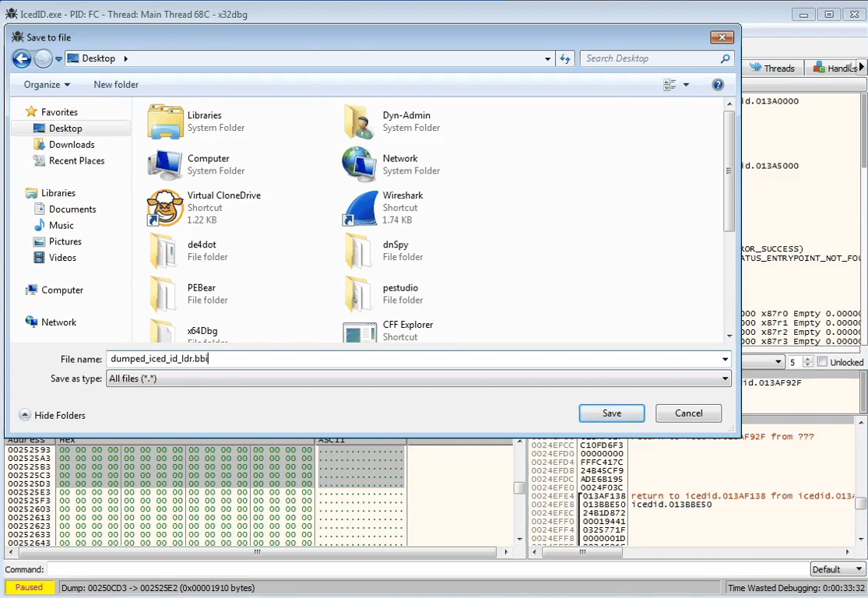Screen dimensions: 868x598
Task: Open the Wireshark shortcut icon
Action: pos(360,208)
